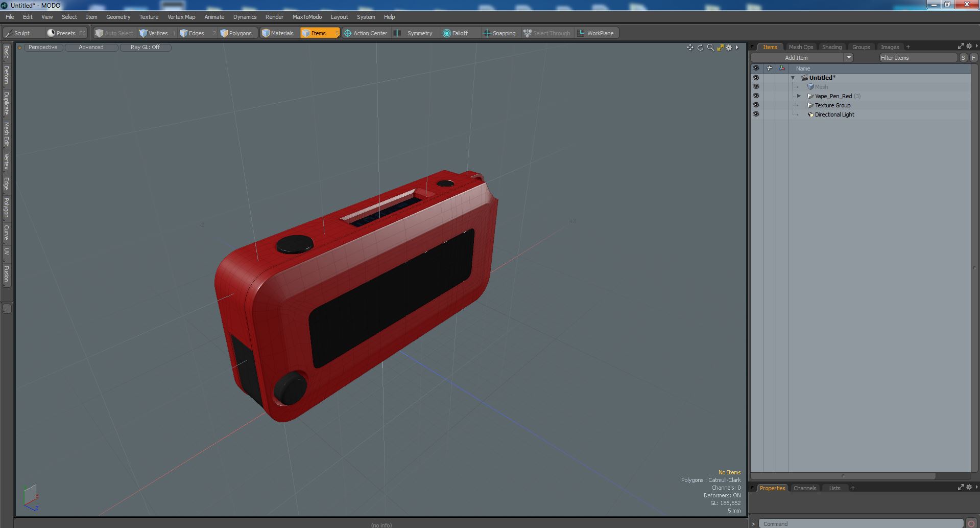Toggle visibility of Texture Group
This screenshot has width=980, height=528.
pyautogui.click(x=756, y=105)
